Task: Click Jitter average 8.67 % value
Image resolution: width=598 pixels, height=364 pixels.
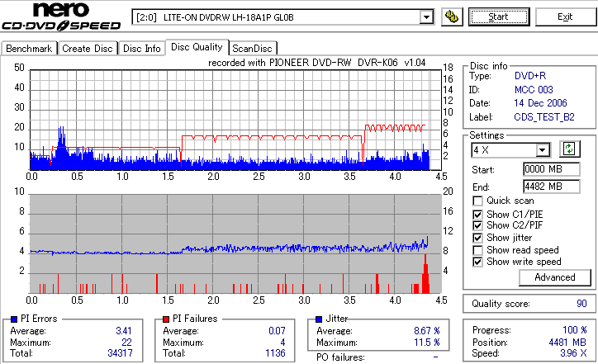Action: pyautogui.click(x=427, y=331)
